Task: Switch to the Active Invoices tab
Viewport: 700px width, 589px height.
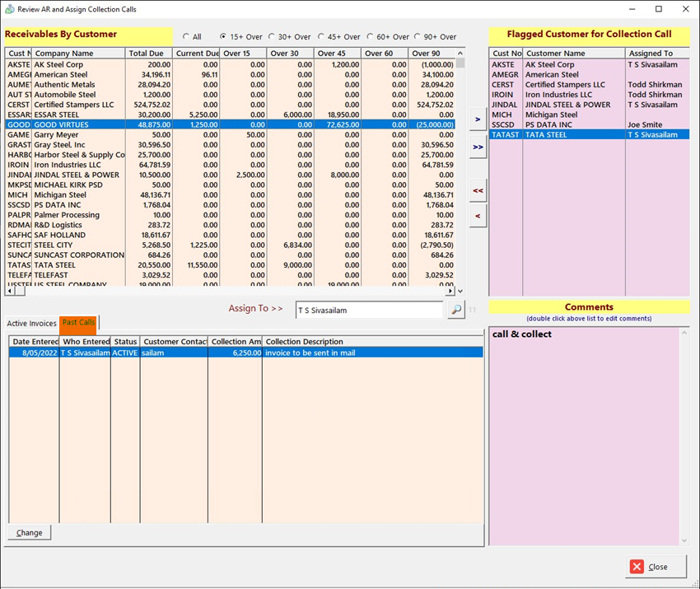Action: [31, 323]
